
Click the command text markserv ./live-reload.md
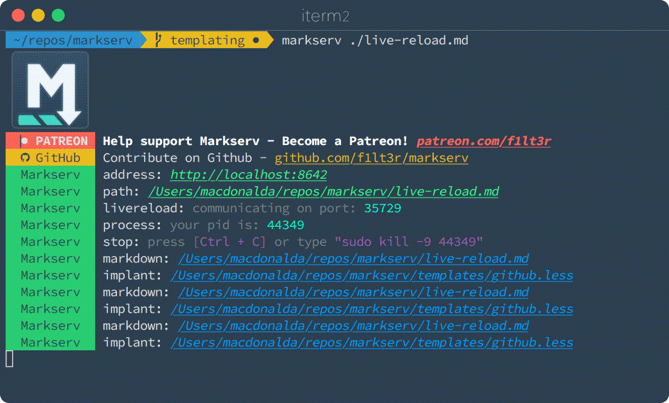(x=375, y=40)
